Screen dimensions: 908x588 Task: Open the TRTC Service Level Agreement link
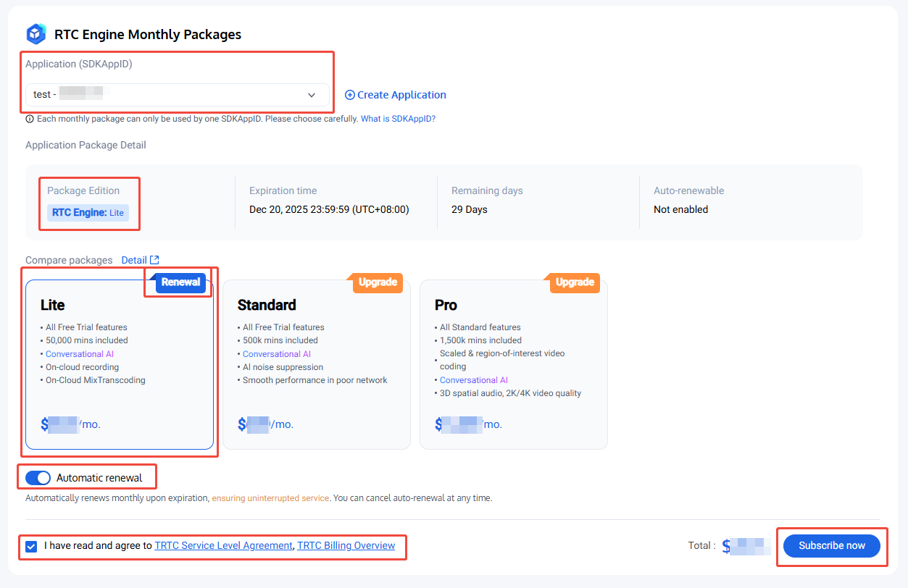coord(223,546)
